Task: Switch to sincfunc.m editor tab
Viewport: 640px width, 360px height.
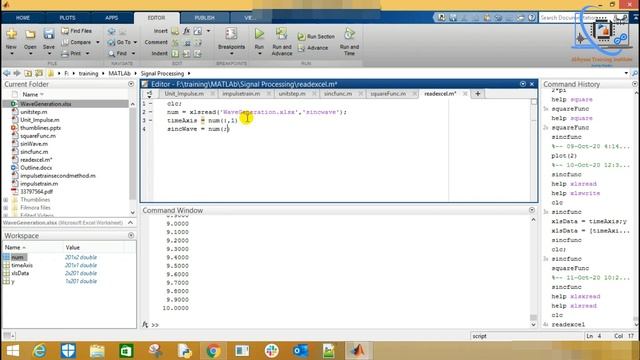Action: [x=338, y=94]
